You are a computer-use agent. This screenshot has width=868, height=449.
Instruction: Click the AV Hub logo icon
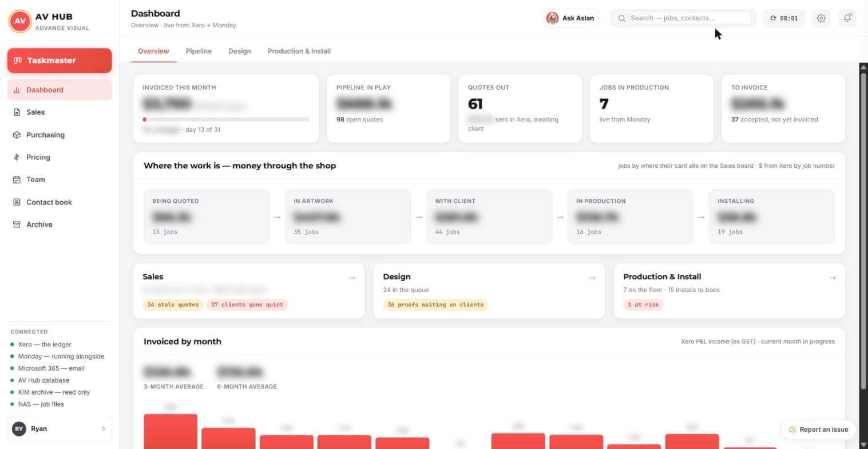tap(20, 21)
